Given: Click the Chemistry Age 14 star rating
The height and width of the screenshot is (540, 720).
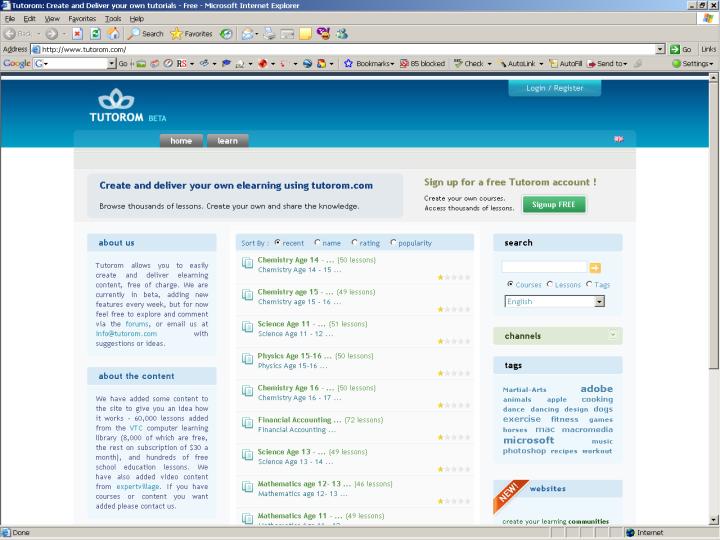Looking at the screenshot, I should (x=454, y=277).
